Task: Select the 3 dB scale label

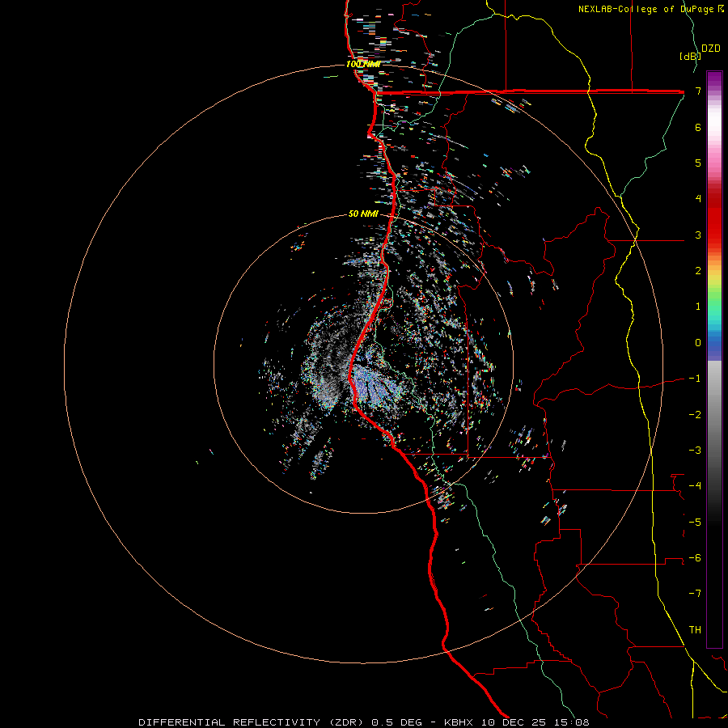Action: click(698, 235)
